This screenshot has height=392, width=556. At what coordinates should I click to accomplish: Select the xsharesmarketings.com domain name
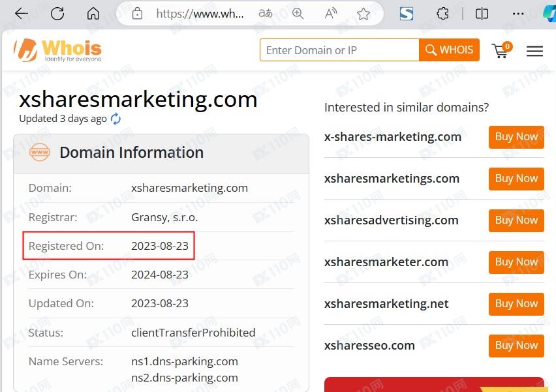click(392, 179)
